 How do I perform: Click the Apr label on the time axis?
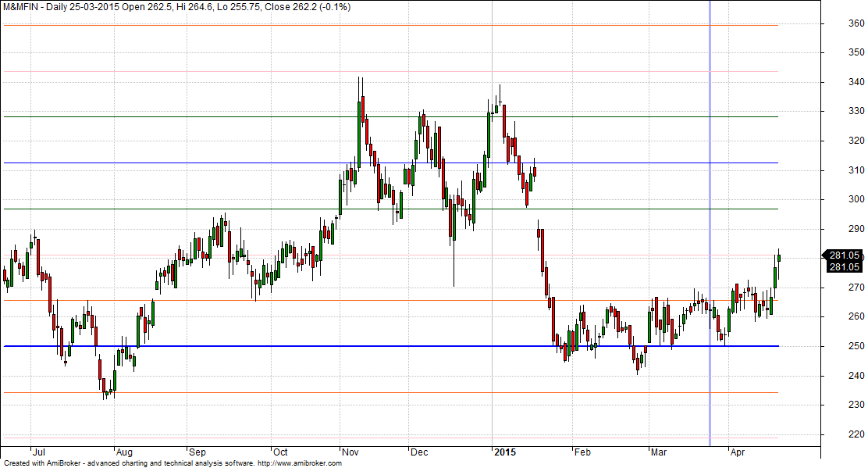pyautogui.click(x=738, y=452)
